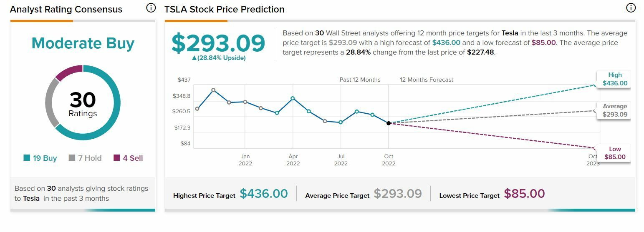Click info icon for TSLA Stock Price Prediction
This screenshot has height=232, width=644.
tap(631, 8)
